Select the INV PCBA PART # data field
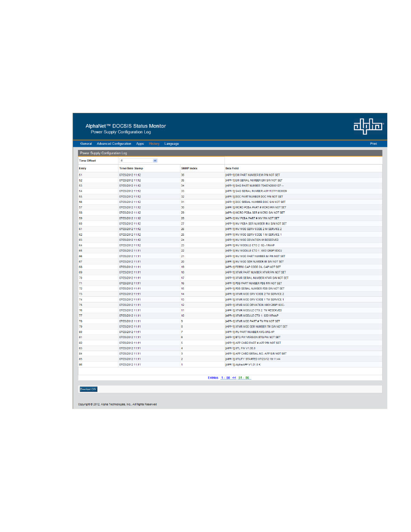 coord(252,218)
